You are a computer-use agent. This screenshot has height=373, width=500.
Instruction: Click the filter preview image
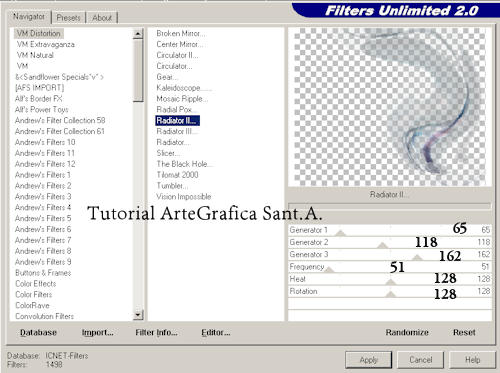(390, 107)
